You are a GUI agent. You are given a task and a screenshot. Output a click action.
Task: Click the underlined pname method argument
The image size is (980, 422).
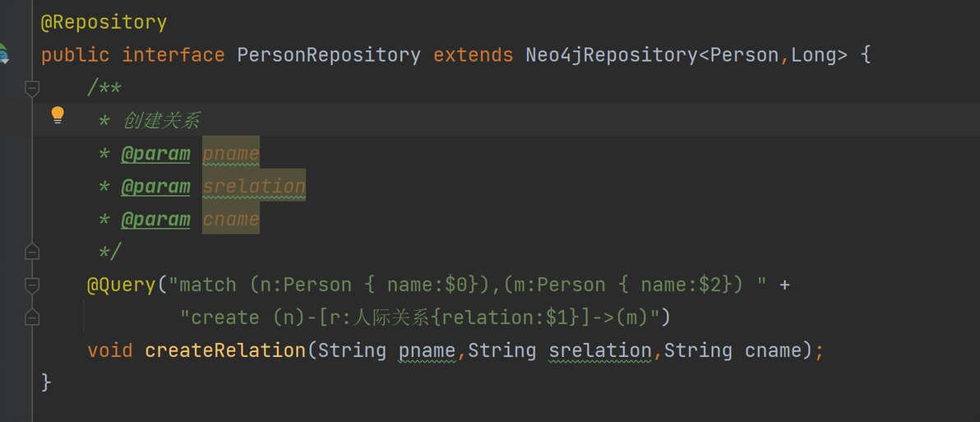click(428, 350)
